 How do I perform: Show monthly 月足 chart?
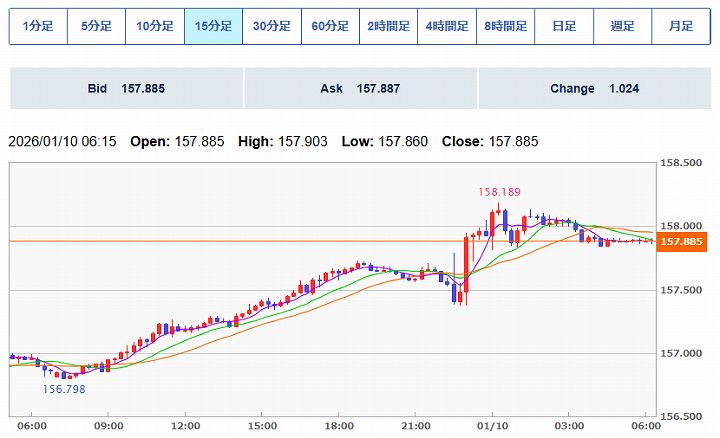681,27
